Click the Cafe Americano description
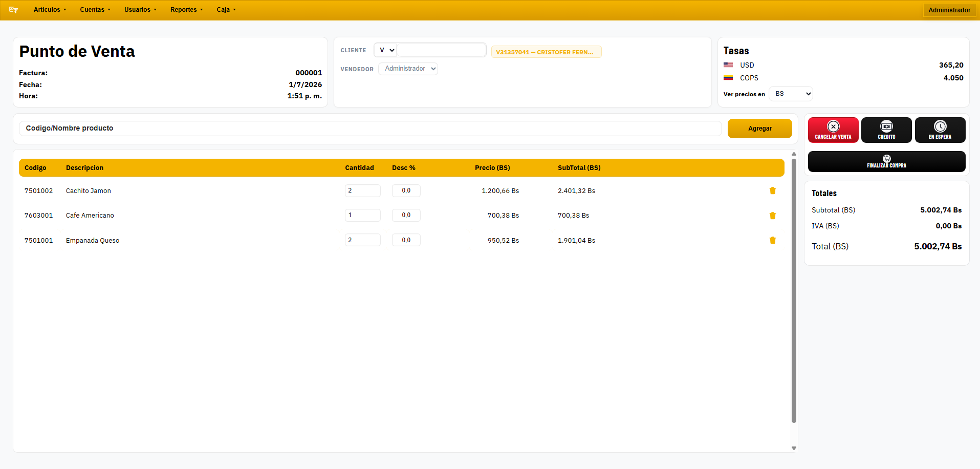This screenshot has height=469, width=980. point(90,216)
